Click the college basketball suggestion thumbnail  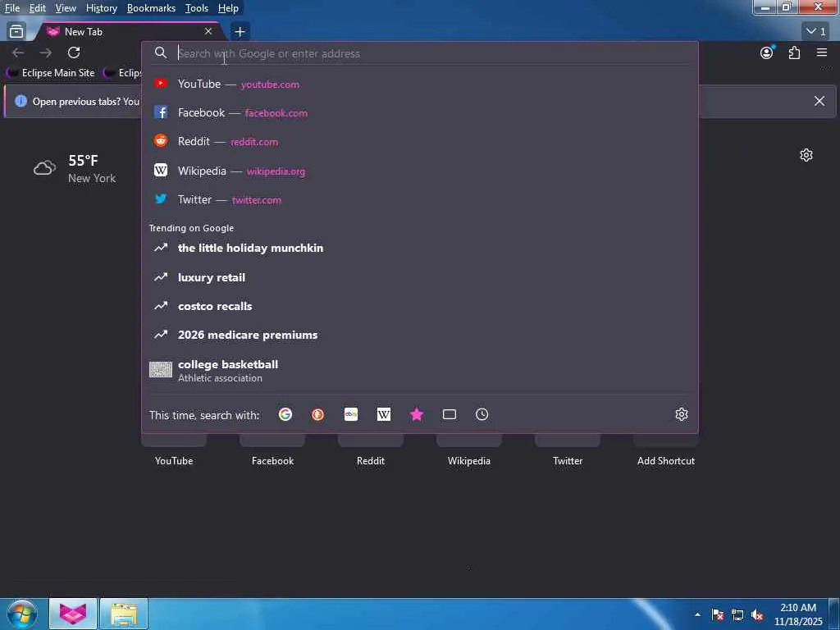click(x=161, y=369)
